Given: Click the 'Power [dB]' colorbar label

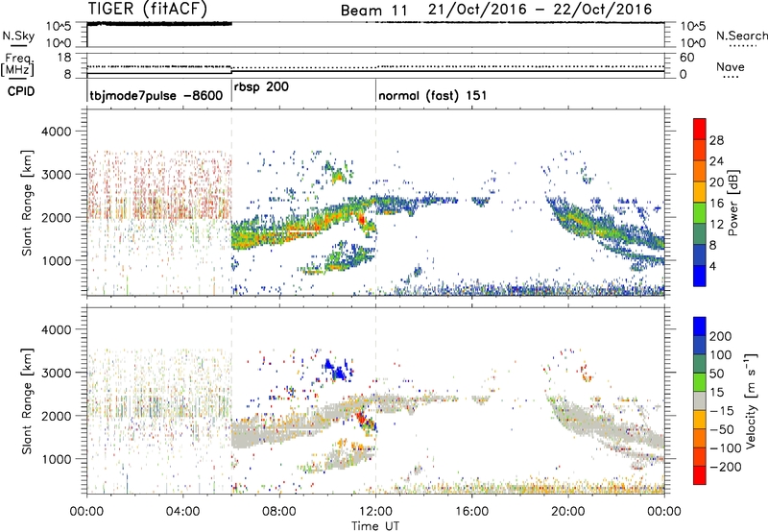Looking at the screenshot, I should coord(733,203).
